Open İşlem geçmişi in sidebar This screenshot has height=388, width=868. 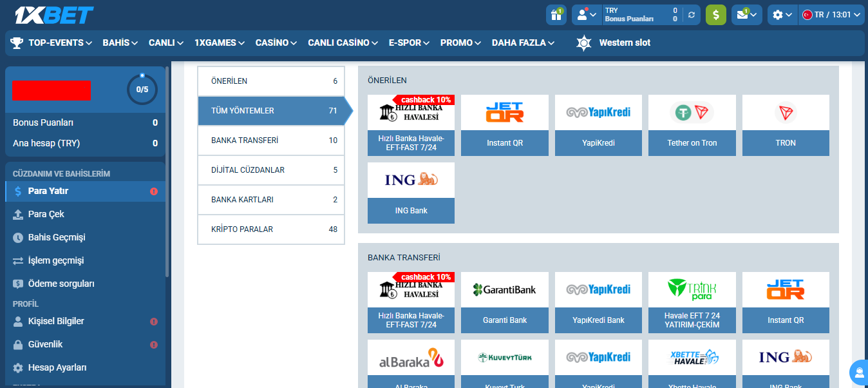pyautogui.click(x=85, y=260)
